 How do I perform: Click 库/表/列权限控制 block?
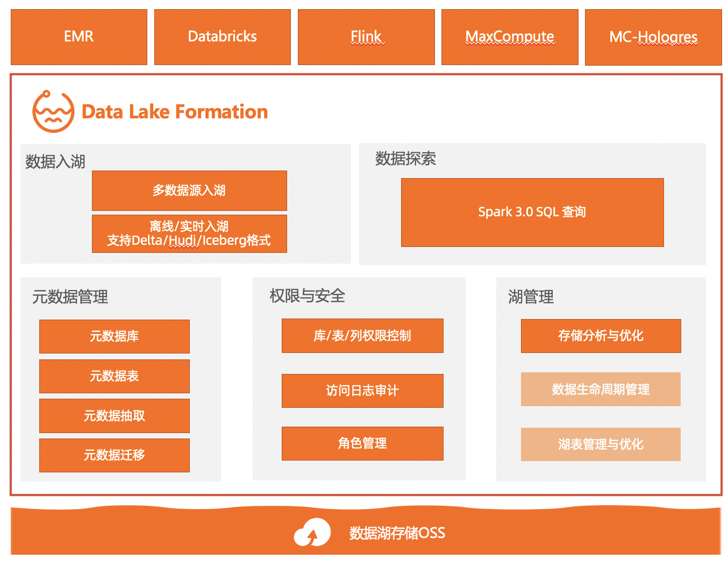[x=362, y=336]
